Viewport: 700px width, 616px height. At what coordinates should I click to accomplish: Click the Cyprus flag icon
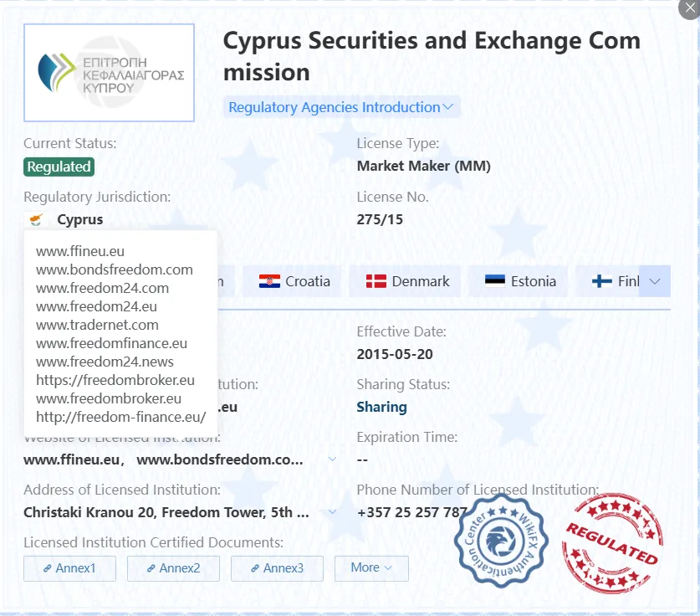[x=36, y=220]
